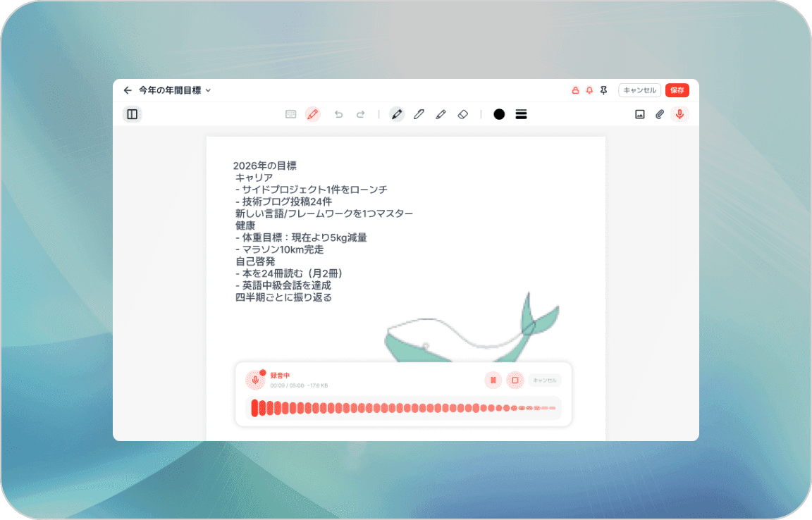Click the 体重目標：現在より5kg減量 line
The width and height of the screenshot is (812, 520).
pyautogui.click(x=301, y=237)
